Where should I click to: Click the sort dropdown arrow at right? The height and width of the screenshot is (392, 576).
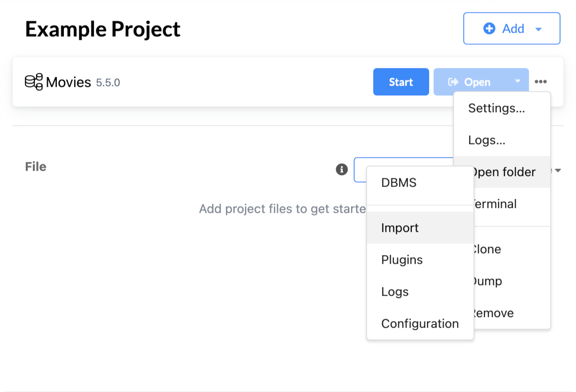tap(558, 170)
